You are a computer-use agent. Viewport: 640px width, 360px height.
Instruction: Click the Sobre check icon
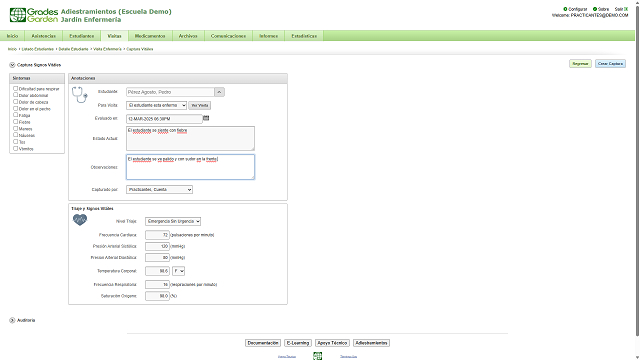tap(595, 9)
